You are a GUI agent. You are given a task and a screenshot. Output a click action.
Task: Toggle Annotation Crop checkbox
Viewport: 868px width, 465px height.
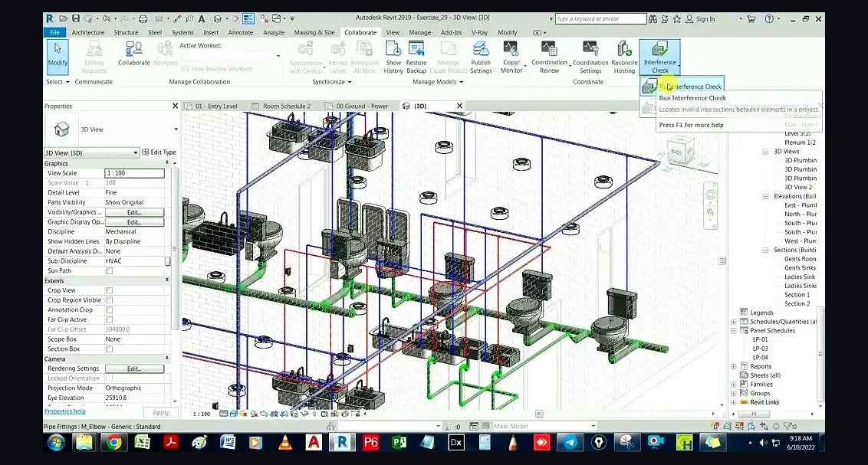click(x=109, y=310)
